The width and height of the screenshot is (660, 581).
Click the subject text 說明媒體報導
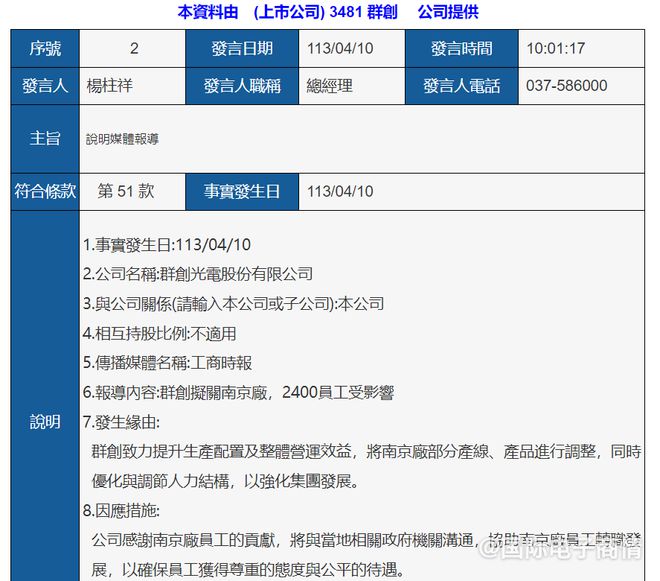coord(122,139)
